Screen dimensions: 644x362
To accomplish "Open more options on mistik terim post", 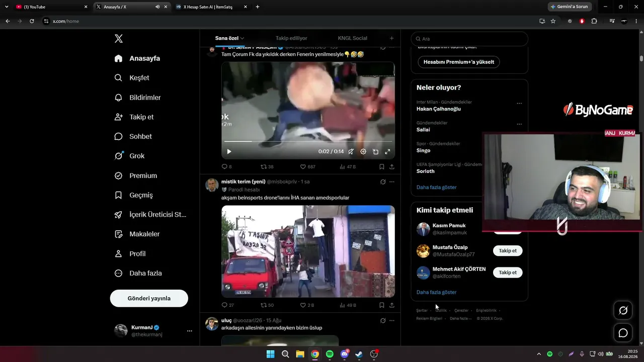I will (392, 182).
